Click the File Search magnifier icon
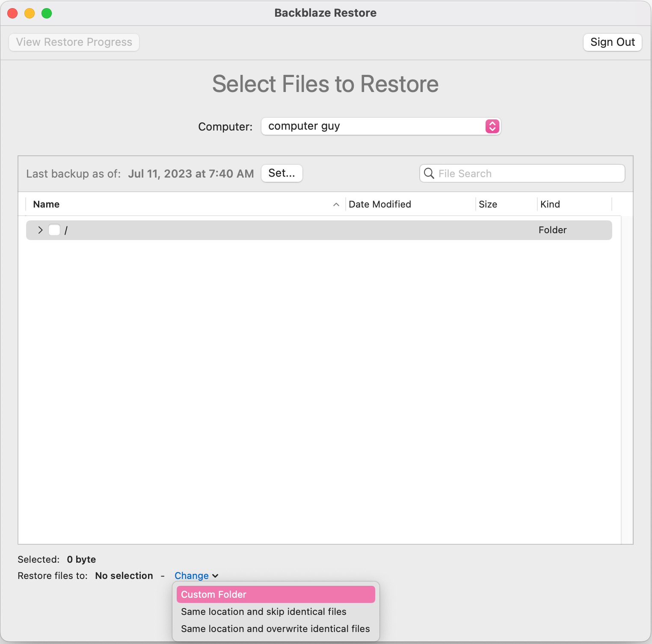Viewport: 652px width, 644px height. [429, 173]
